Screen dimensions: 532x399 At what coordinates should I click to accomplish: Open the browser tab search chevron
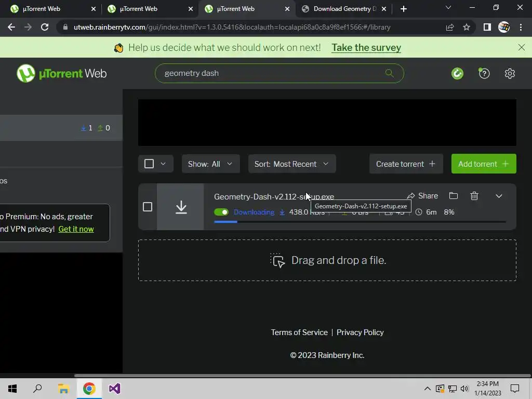click(448, 7)
